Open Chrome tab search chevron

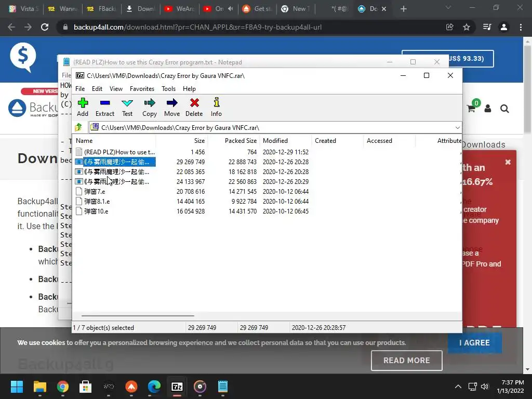[448, 8]
